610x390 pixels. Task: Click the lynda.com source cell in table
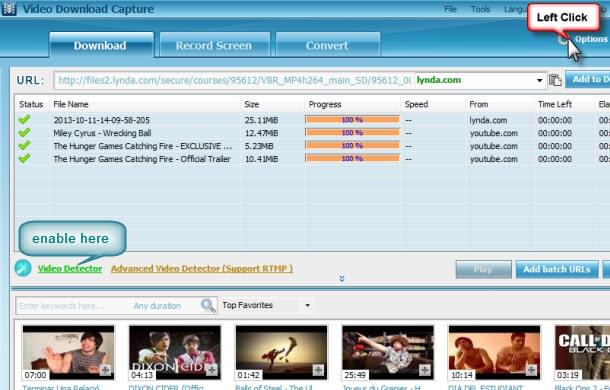[x=488, y=120]
